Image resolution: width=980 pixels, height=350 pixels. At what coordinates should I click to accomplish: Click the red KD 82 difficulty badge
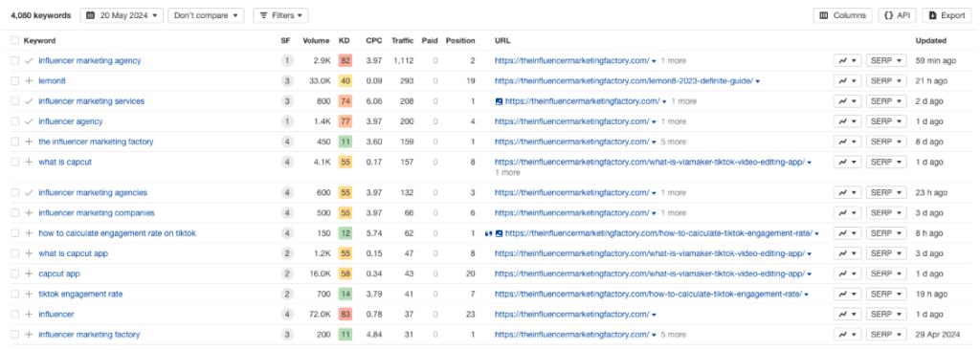[345, 60]
